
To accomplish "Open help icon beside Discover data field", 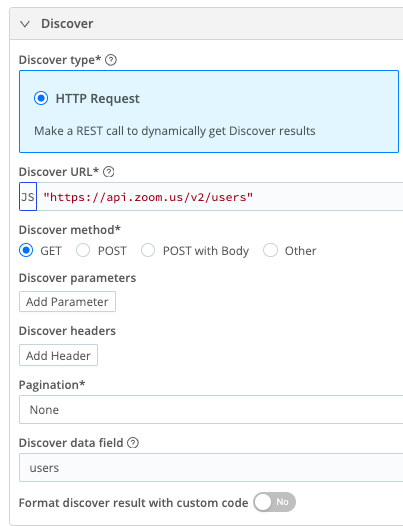I will (133, 443).
